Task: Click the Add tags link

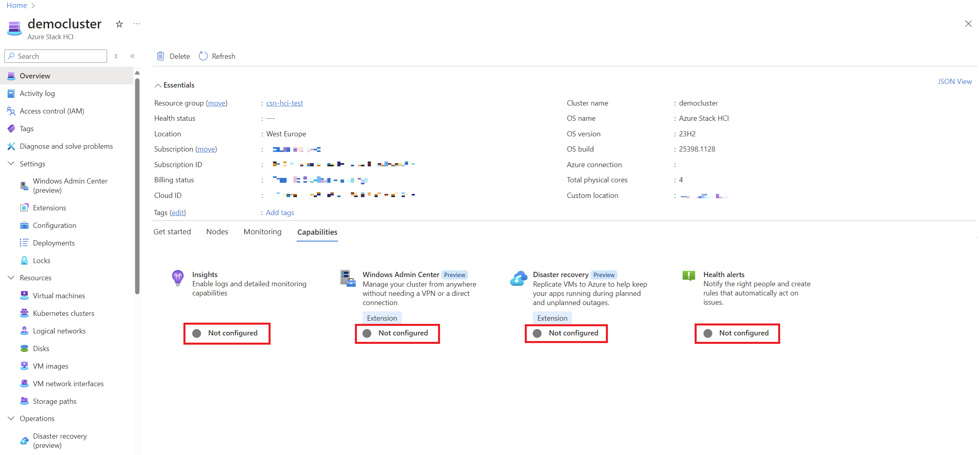Action: click(x=280, y=213)
